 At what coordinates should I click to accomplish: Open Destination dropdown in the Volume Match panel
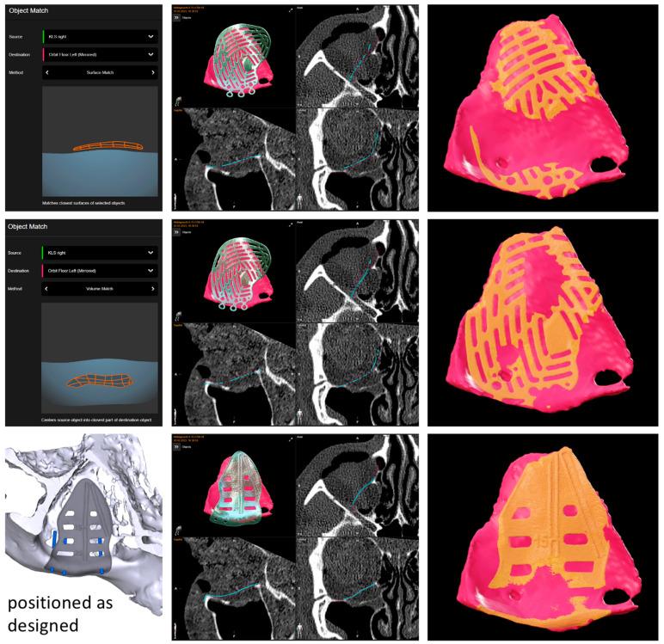coord(151,270)
